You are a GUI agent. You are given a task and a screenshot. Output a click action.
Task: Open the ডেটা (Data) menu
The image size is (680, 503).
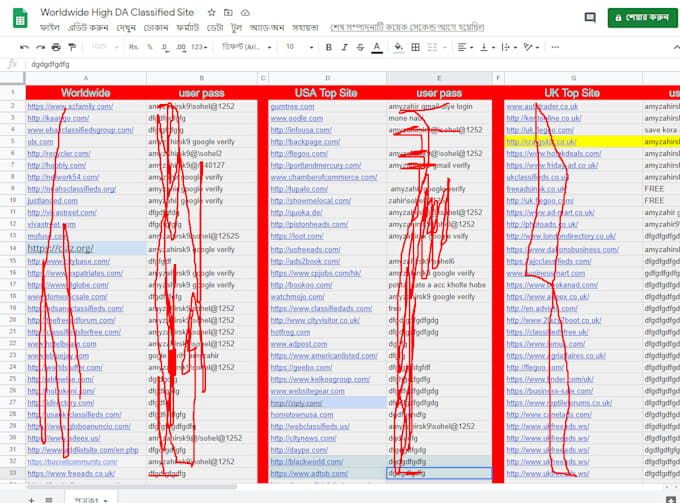point(214,27)
